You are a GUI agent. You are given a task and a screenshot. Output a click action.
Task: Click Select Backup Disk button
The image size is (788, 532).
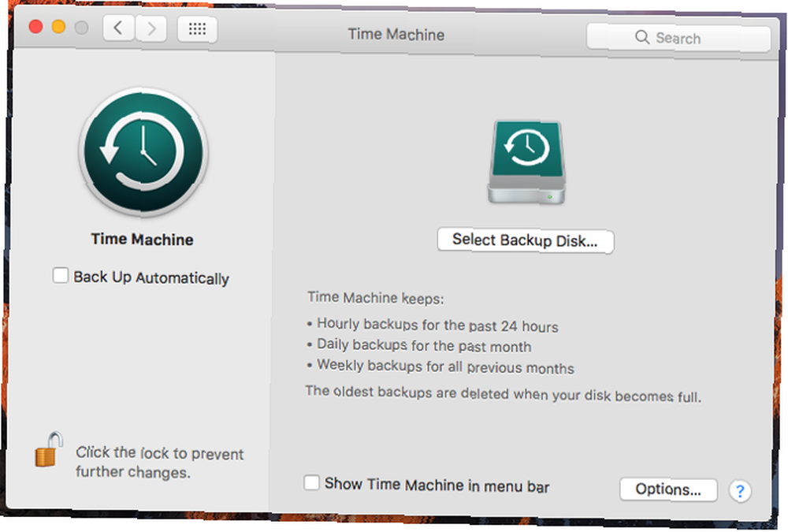coord(525,241)
